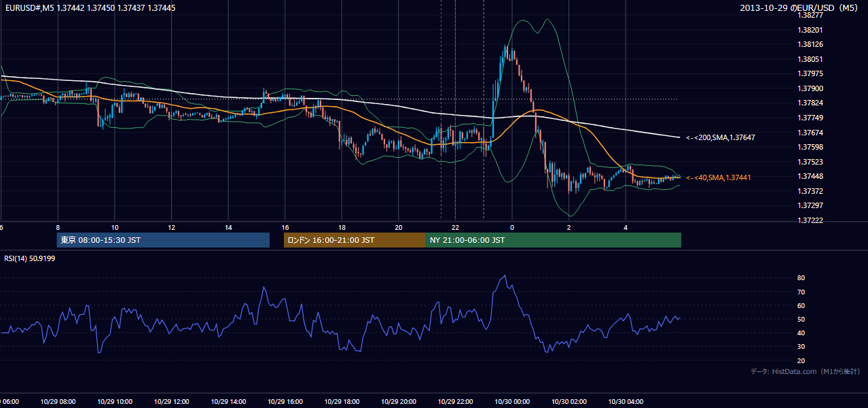Click hour label 12 under the price chart

171,227
